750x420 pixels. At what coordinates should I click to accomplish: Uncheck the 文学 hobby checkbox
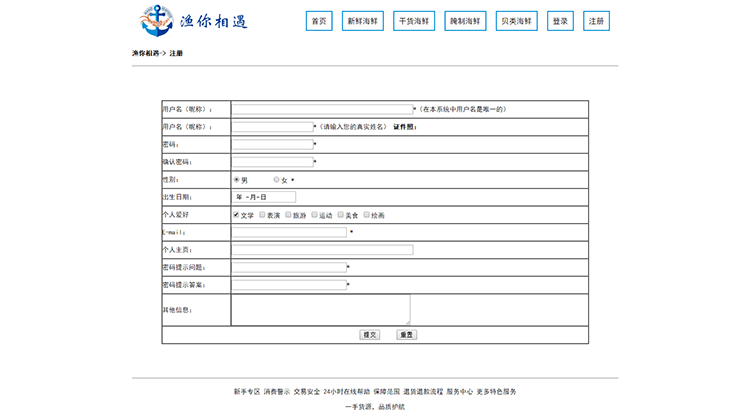coord(236,215)
